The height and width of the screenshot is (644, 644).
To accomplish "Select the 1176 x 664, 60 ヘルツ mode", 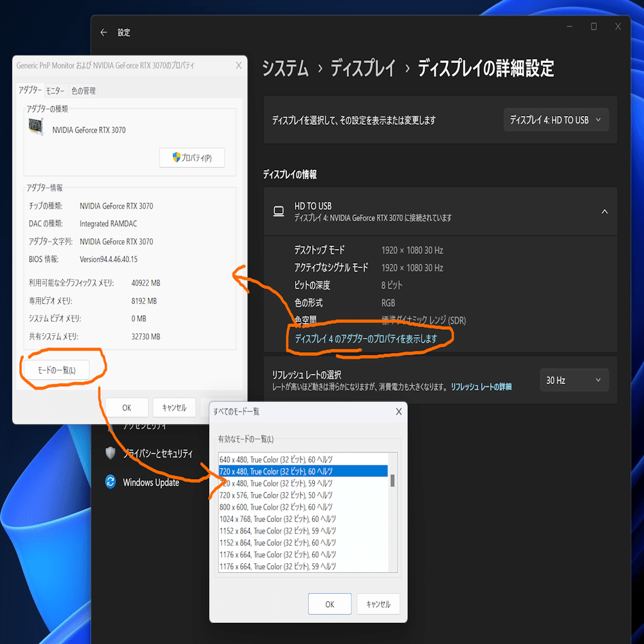I will [303, 554].
